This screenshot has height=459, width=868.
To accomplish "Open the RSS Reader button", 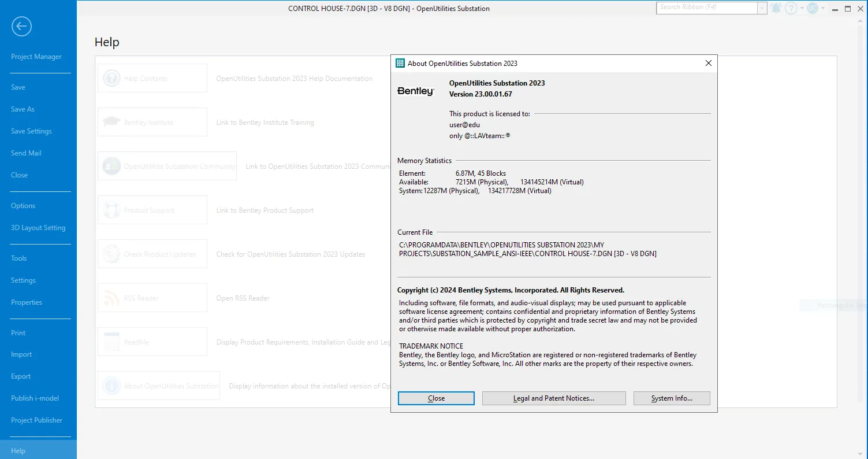I will (x=152, y=298).
